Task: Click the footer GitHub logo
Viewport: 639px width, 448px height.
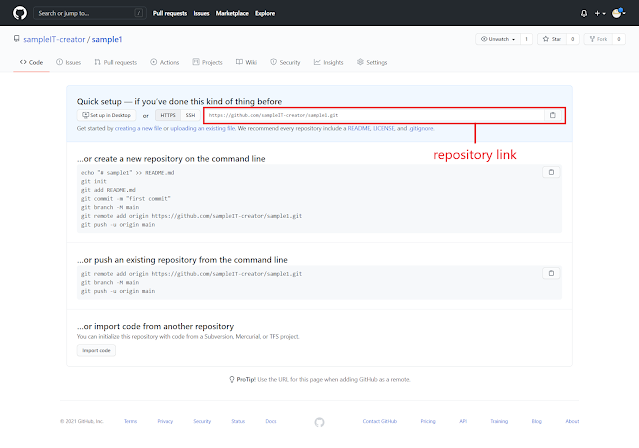Action: coord(320,422)
